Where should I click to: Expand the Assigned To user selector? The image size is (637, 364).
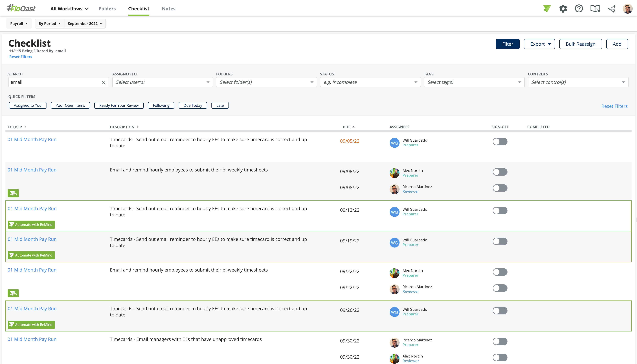163,82
